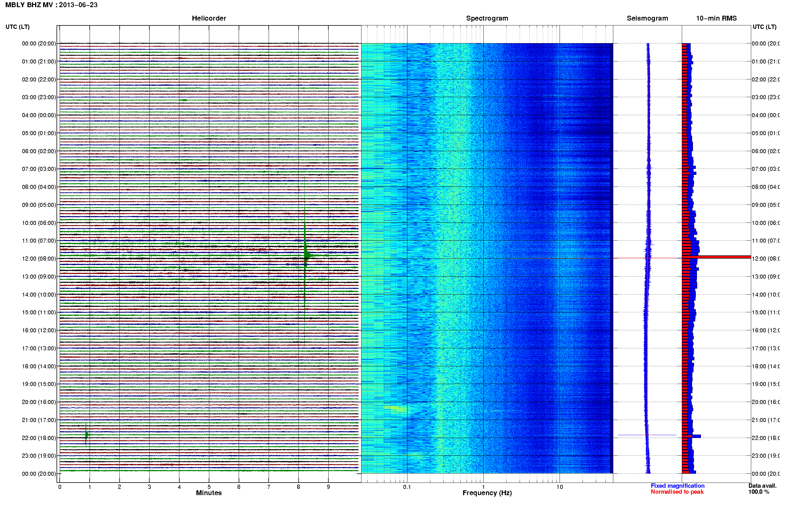Click the left '19:00 (15:00)' time label
The image size is (812, 508).
point(39,384)
